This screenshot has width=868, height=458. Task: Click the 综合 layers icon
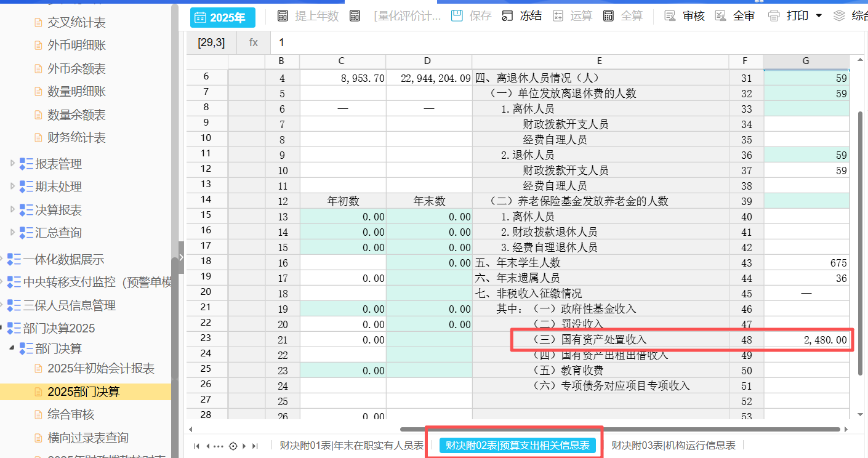pos(839,16)
